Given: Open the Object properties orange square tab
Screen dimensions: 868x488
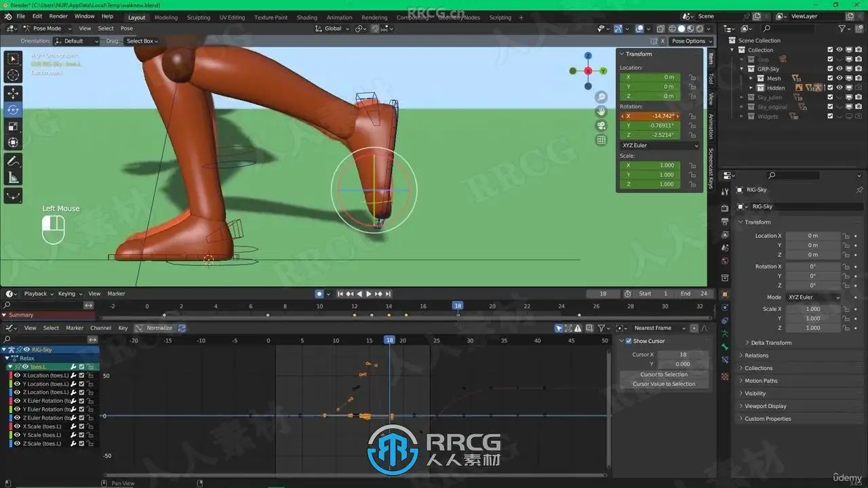Looking at the screenshot, I should tap(725, 294).
